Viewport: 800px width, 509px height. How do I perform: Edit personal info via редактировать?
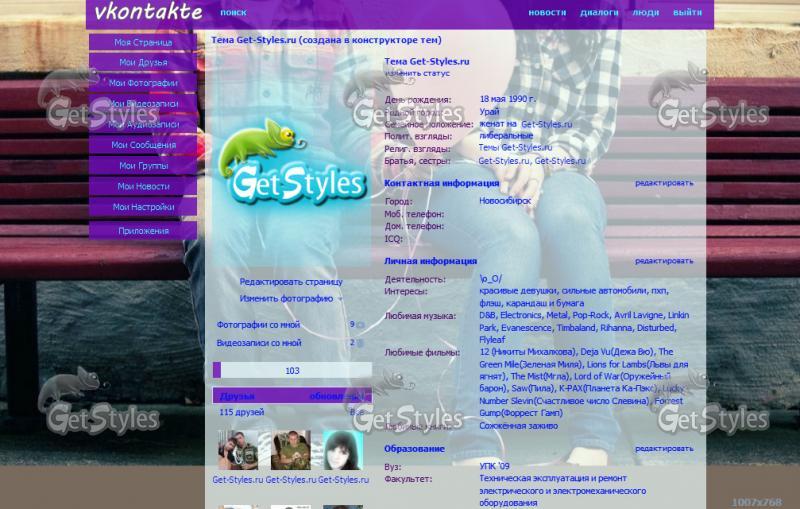664,261
